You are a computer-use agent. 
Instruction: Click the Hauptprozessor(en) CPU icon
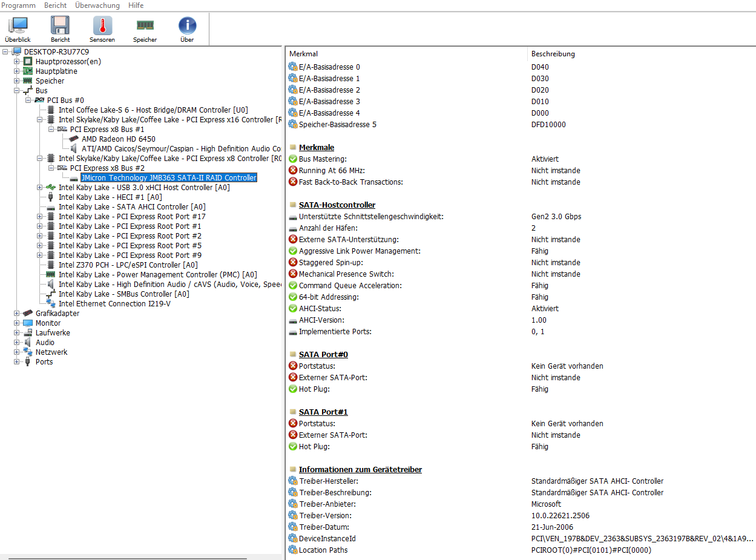coord(28,62)
